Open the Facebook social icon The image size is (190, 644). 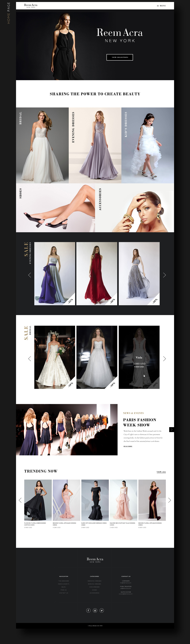click(88, 610)
